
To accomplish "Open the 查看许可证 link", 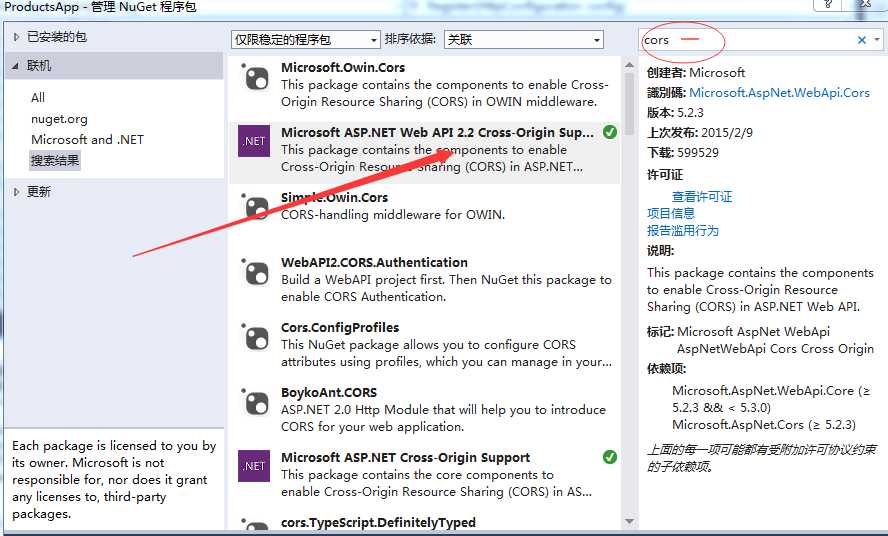I will click(x=702, y=197).
